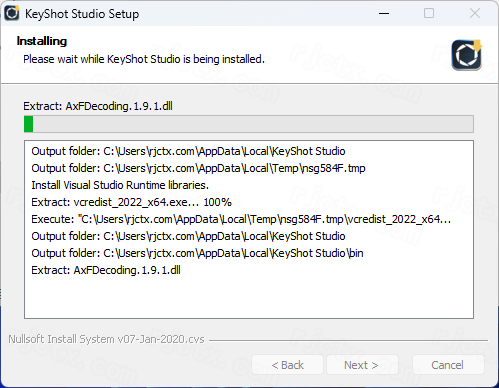This screenshot has height=388, width=499.
Task: Close the KeyShot Studio Setup window
Action: click(475, 13)
